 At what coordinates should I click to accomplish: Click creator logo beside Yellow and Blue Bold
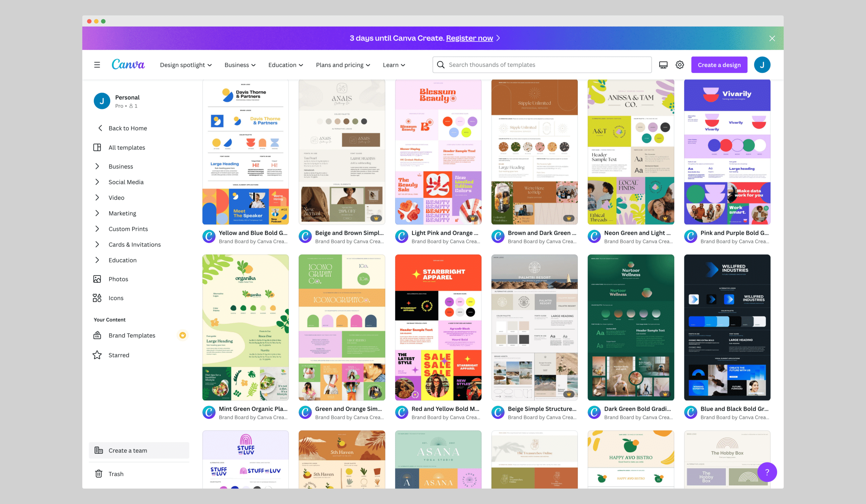209,237
